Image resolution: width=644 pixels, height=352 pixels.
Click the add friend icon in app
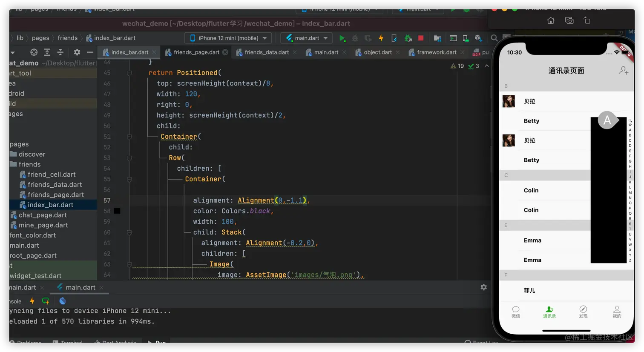[x=624, y=71]
